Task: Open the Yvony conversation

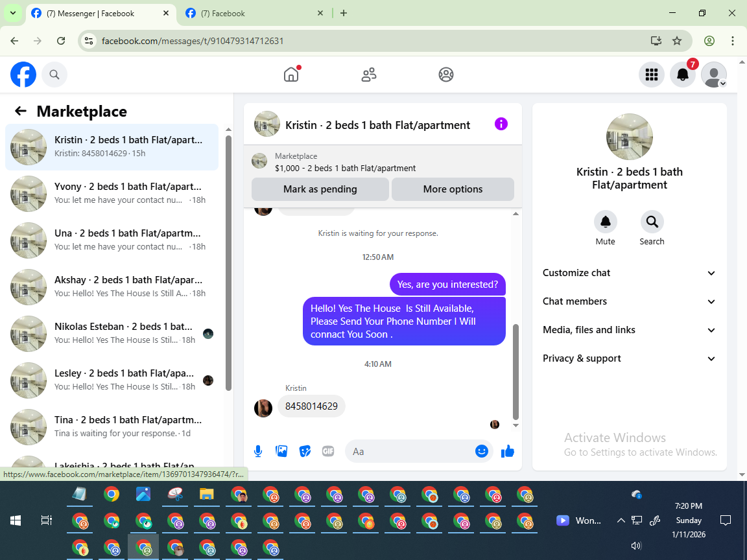Action: pos(112,194)
